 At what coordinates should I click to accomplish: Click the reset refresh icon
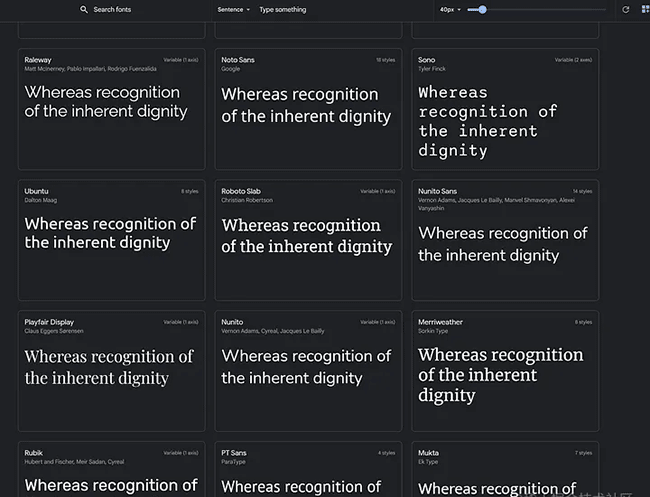point(626,9)
